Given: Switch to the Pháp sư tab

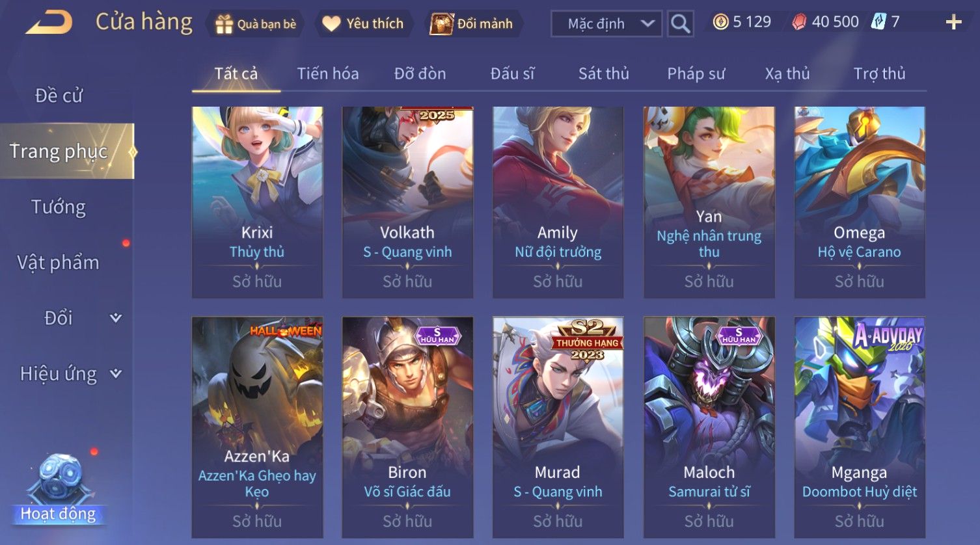Looking at the screenshot, I should tap(696, 73).
